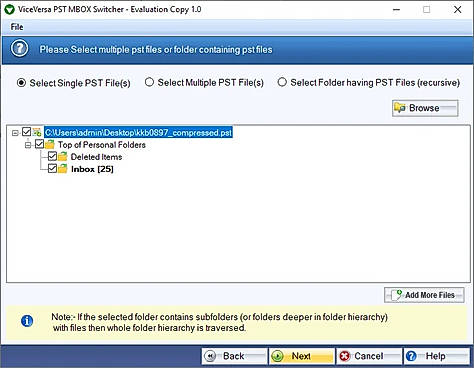Minimize the PST MBOX Switcher window

(396, 10)
